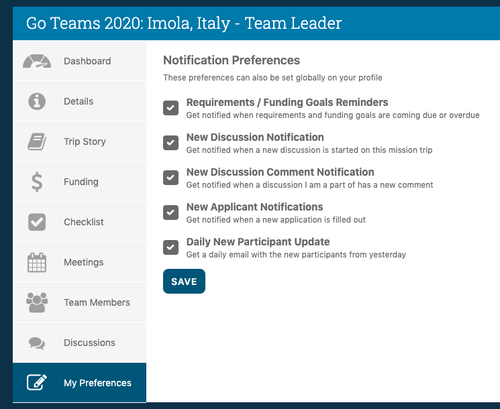500x409 pixels.
Task: Open the Team Members label in the sidebar
Action: tap(97, 302)
